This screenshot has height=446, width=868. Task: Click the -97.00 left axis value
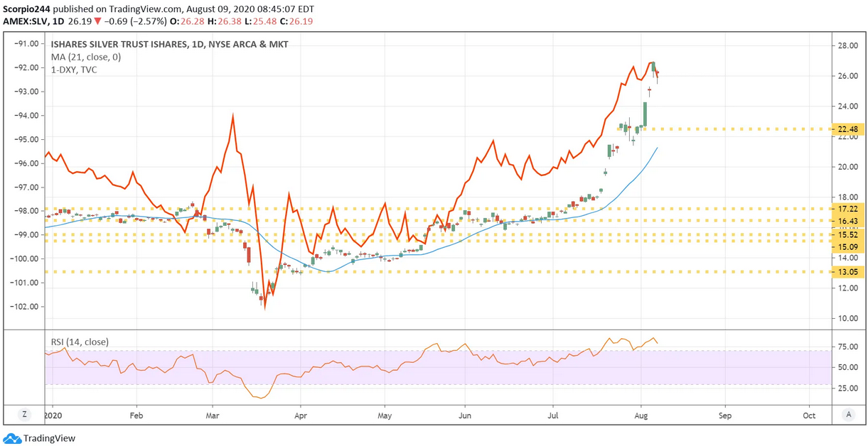pos(25,187)
